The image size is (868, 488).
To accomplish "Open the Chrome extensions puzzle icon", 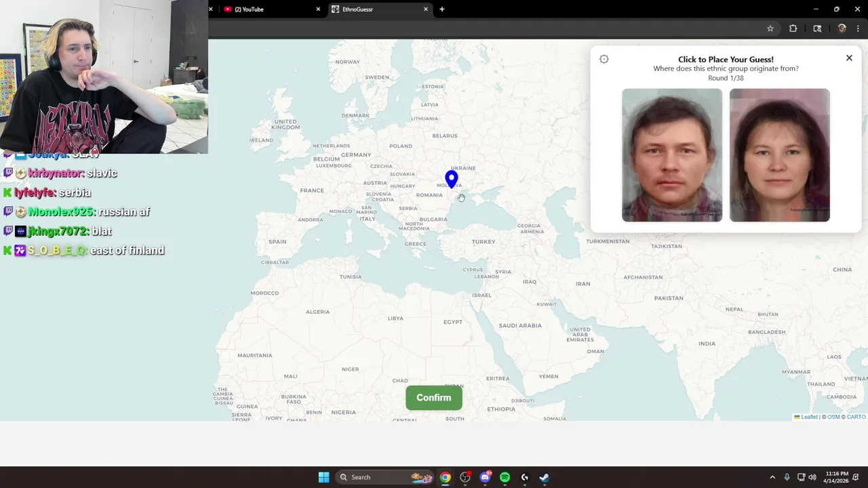I will click(793, 28).
